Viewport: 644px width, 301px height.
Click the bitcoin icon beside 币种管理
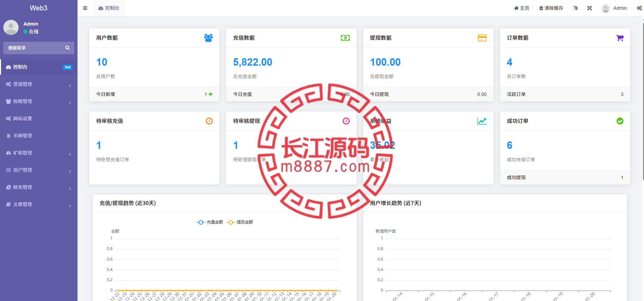click(8, 136)
